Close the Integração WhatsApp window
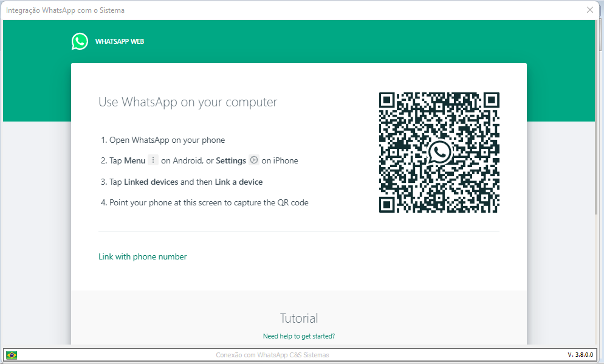This screenshot has width=604, height=364. click(590, 10)
